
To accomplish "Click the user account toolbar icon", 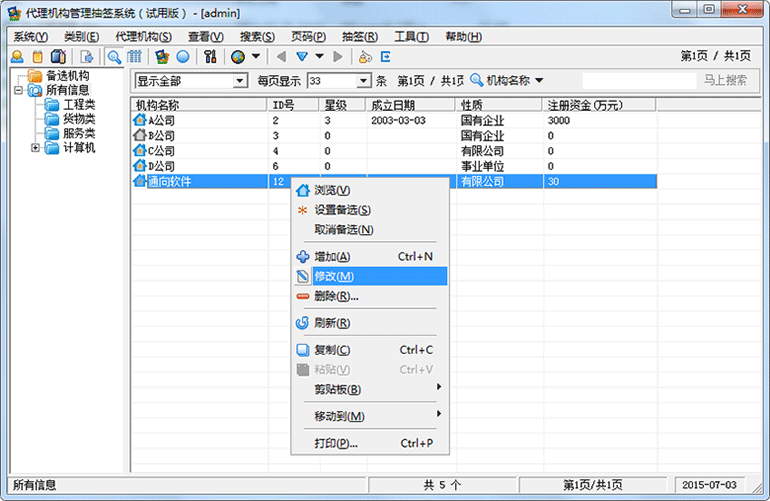I will tap(17, 57).
